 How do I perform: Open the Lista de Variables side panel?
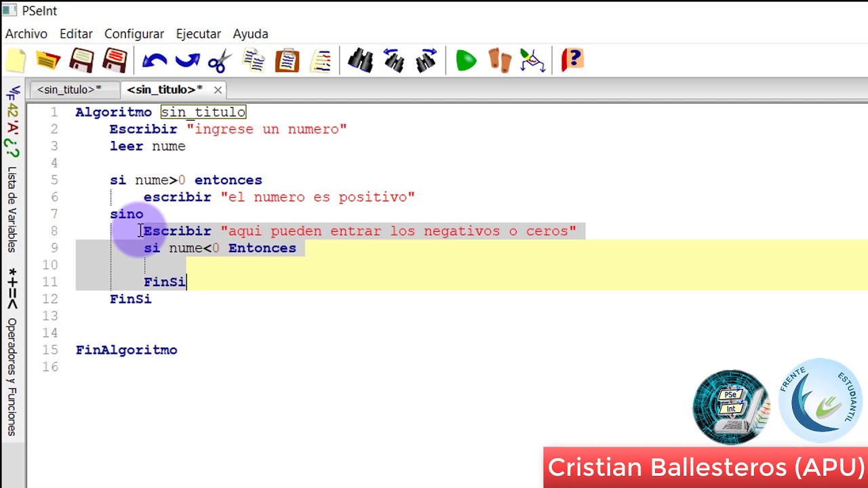[12, 209]
